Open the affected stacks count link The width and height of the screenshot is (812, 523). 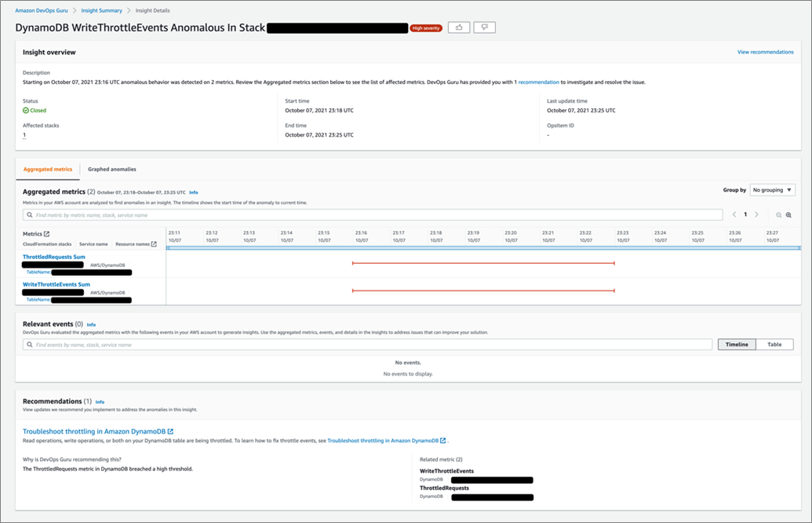click(24, 135)
